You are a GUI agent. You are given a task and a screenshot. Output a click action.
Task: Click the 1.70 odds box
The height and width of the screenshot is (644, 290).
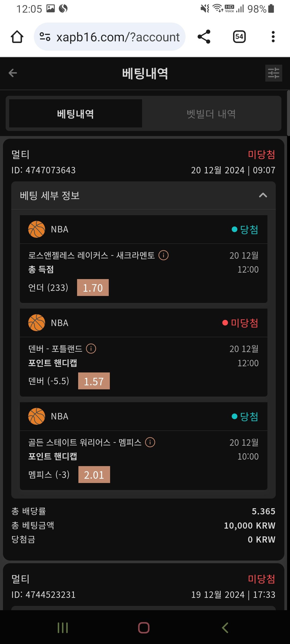pos(93,288)
